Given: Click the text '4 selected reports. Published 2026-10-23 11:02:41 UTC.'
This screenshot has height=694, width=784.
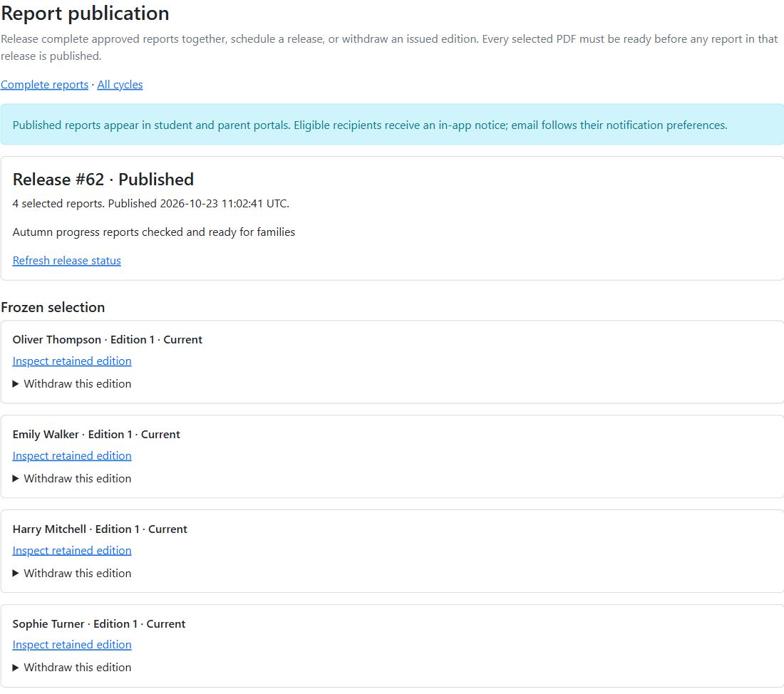Looking at the screenshot, I should click(151, 204).
